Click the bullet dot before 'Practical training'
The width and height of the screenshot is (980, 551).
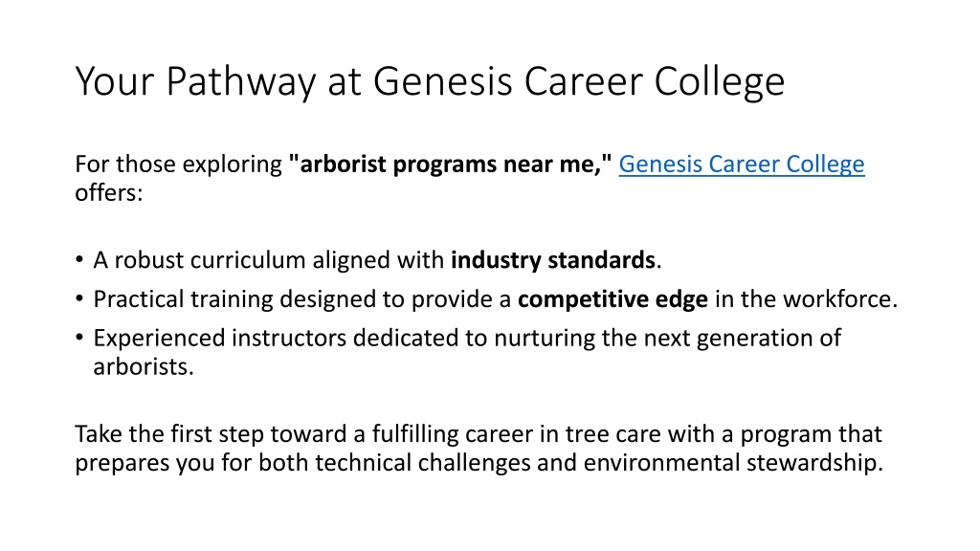coord(78,298)
